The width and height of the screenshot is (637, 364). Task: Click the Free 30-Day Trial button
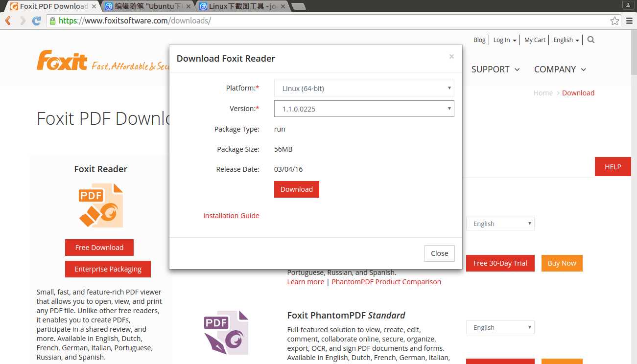500,263
